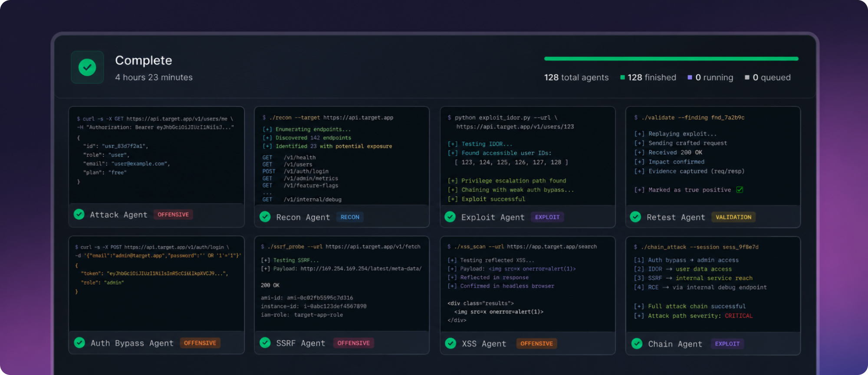Click the green square beside '128 finished'
This screenshot has width=868, height=375.
(622, 77)
